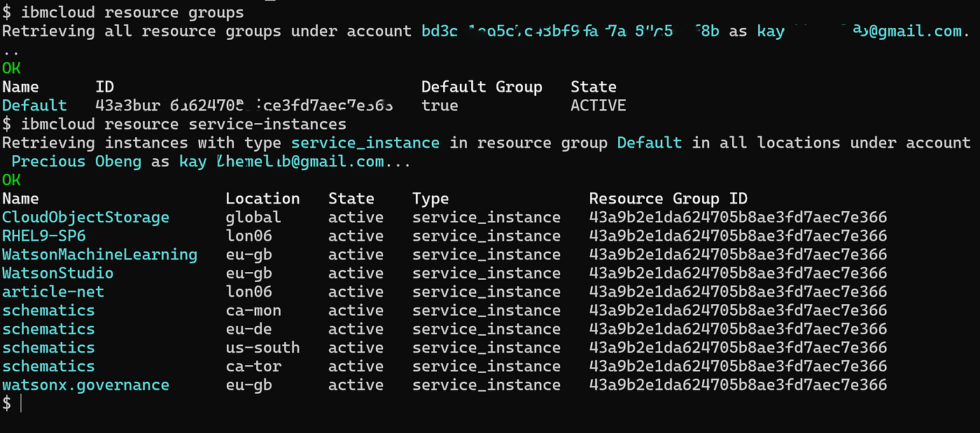Select the 'watsonx.governance' instance name
This screenshot has width=980, height=433.
[x=86, y=385]
